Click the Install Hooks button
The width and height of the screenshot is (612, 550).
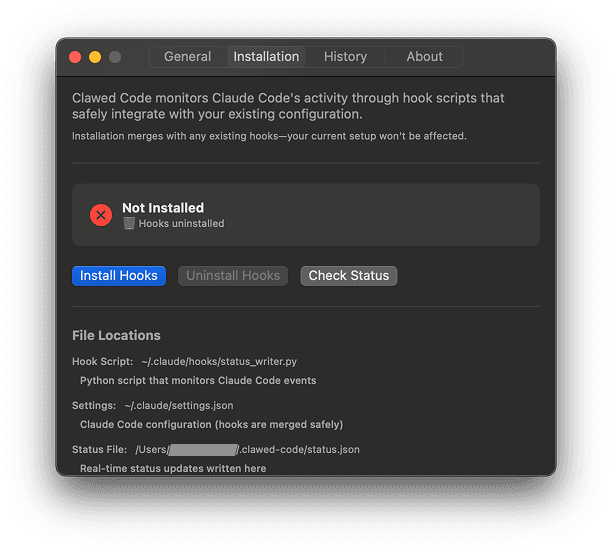119,276
